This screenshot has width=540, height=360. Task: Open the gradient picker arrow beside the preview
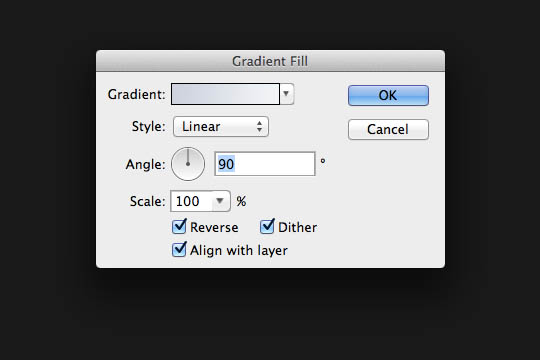(x=286, y=94)
